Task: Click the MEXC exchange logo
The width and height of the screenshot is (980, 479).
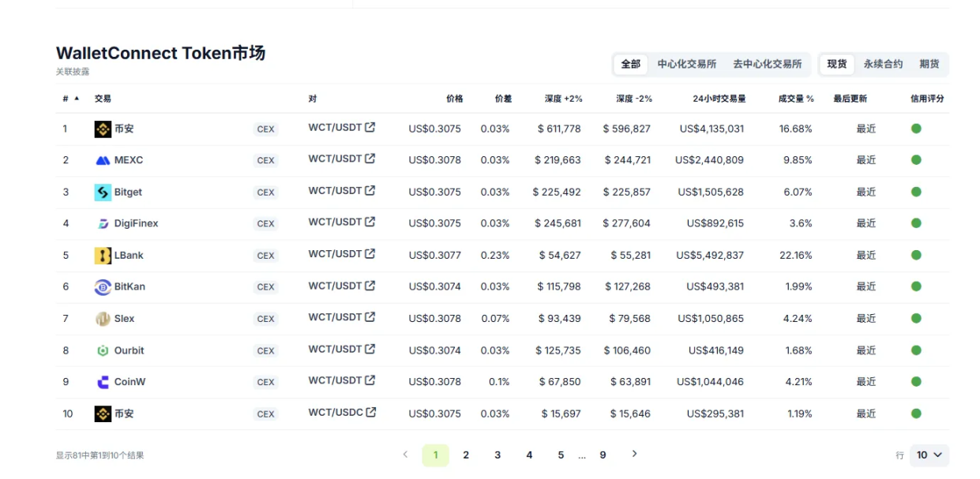Action: point(103,160)
